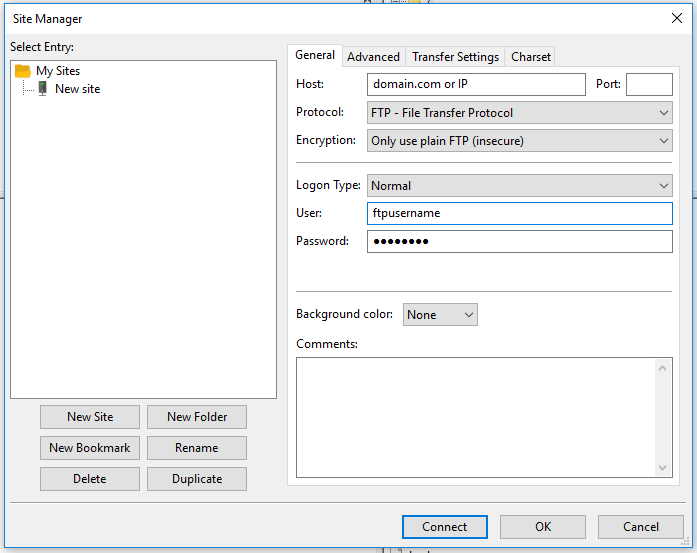The image size is (697, 553).
Task: Click the Rename button
Action: coord(197,448)
